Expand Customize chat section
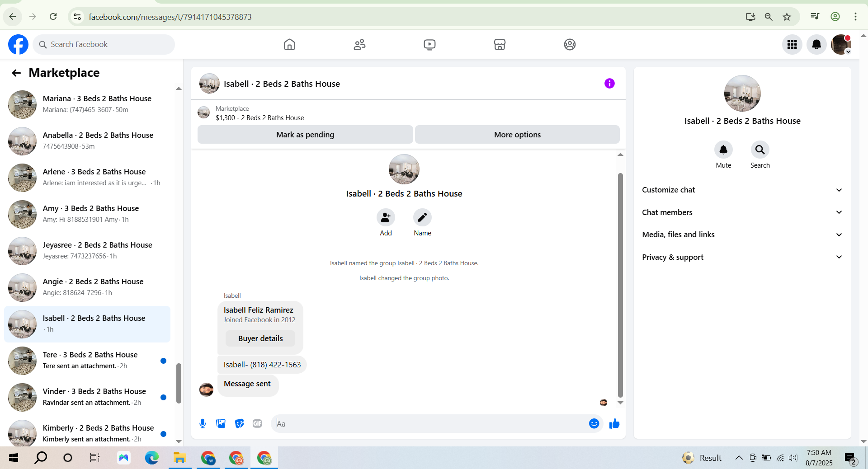This screenshot has height=469, width=868. coord(742,190)
